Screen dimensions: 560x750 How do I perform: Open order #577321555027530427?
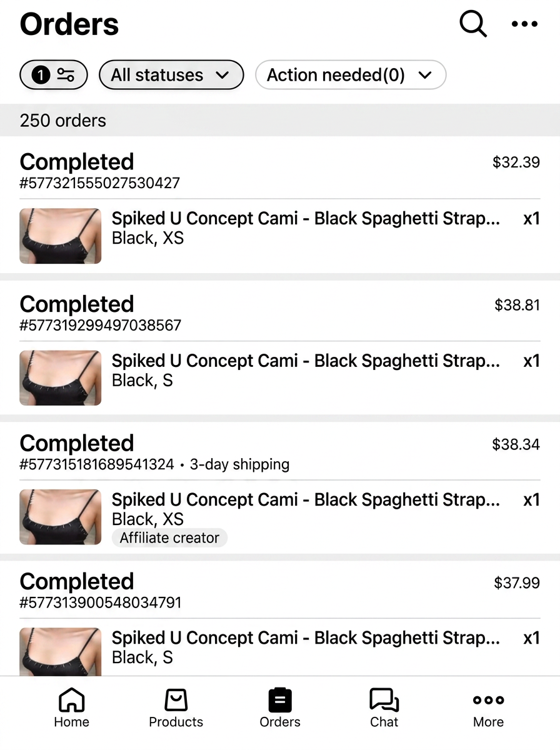point(99,182)
